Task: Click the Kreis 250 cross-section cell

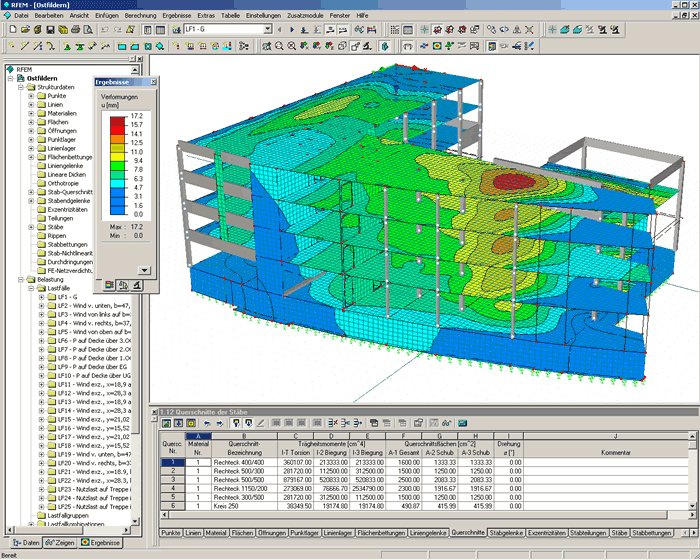Action: pos(244,506)
